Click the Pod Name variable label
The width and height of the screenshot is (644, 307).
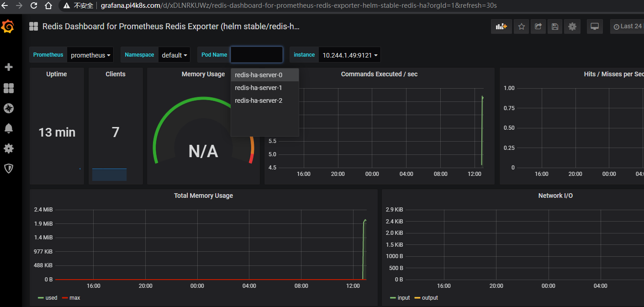(214, 55)
